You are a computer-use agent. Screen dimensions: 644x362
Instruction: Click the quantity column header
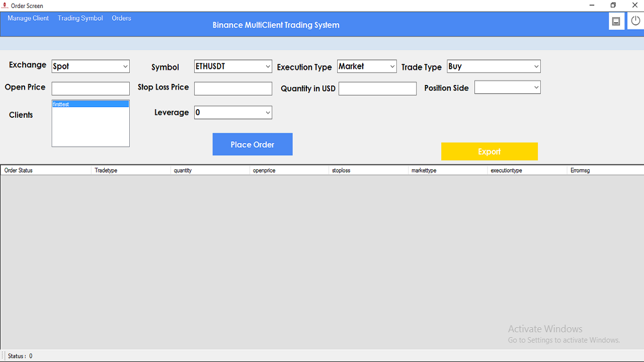tap(210, 170)
